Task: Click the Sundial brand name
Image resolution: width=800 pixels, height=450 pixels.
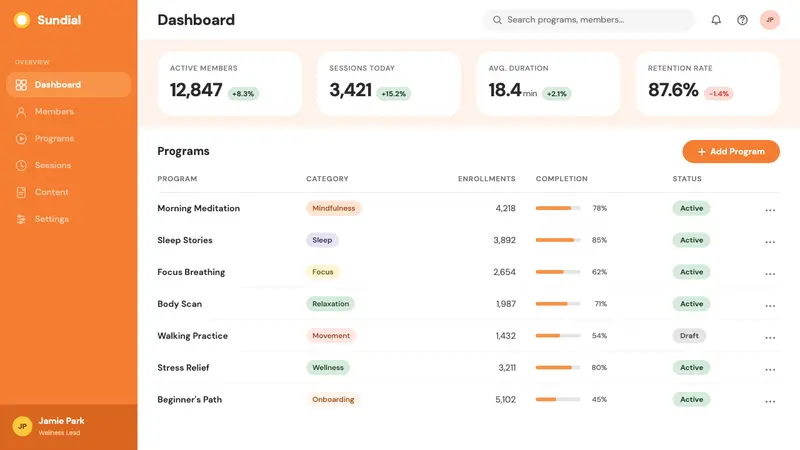Action: point(59,20)
